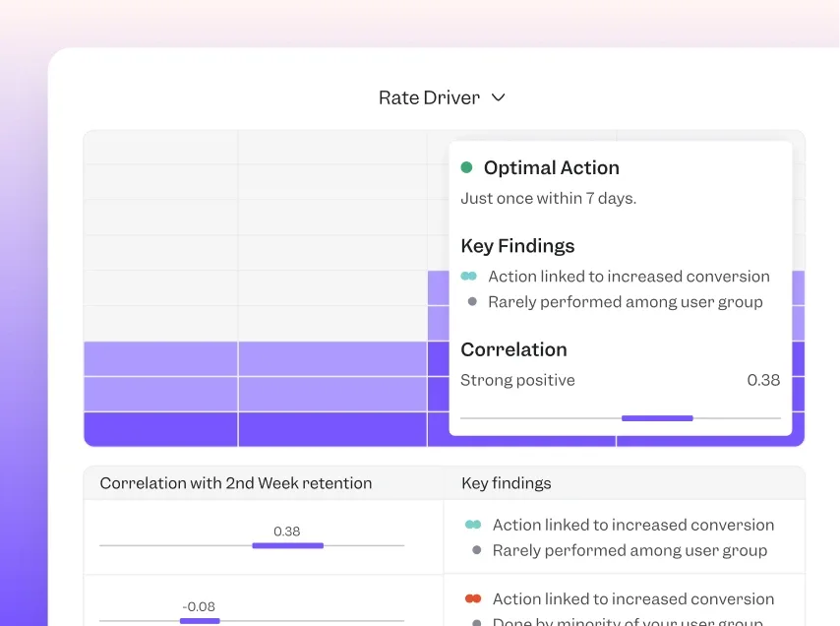Select the -0.08 correlation indicator bar
The height and width of the screenshot is (626, 840).
[x=200, y=621]
